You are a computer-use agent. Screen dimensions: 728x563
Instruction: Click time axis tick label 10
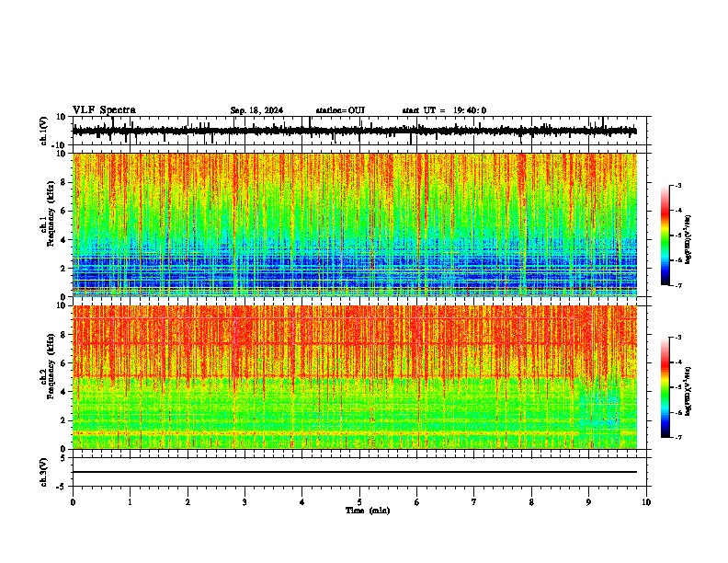coord(646,502)
